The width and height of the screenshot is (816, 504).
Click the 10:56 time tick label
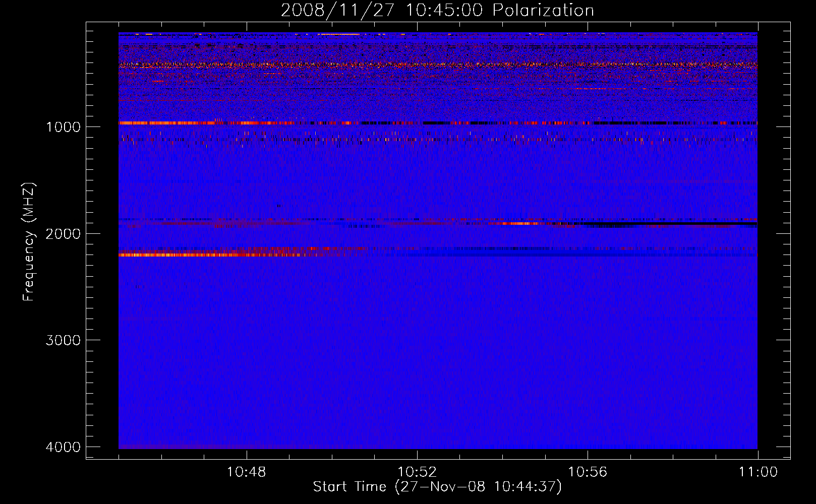tap(588, 472)
